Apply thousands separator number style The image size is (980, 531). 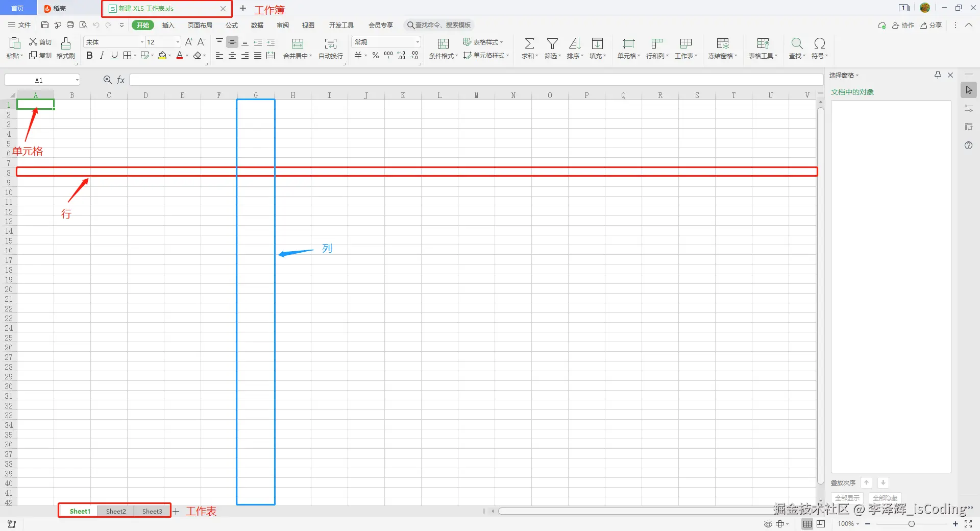(x=388, y=55)
